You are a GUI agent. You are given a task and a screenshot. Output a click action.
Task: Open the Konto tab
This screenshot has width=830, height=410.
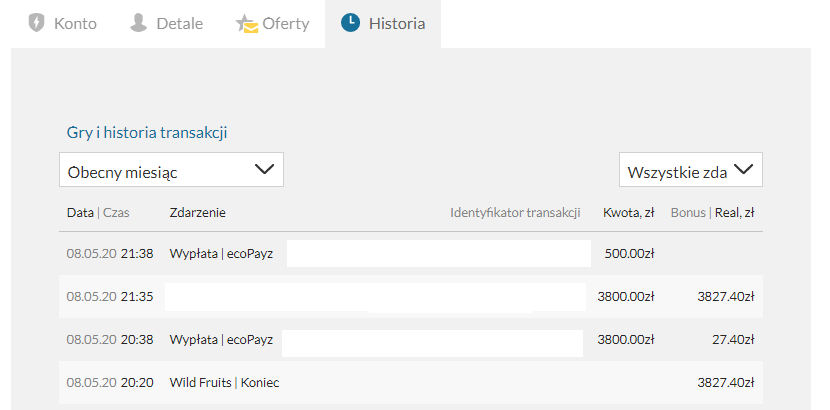[62, 24]
